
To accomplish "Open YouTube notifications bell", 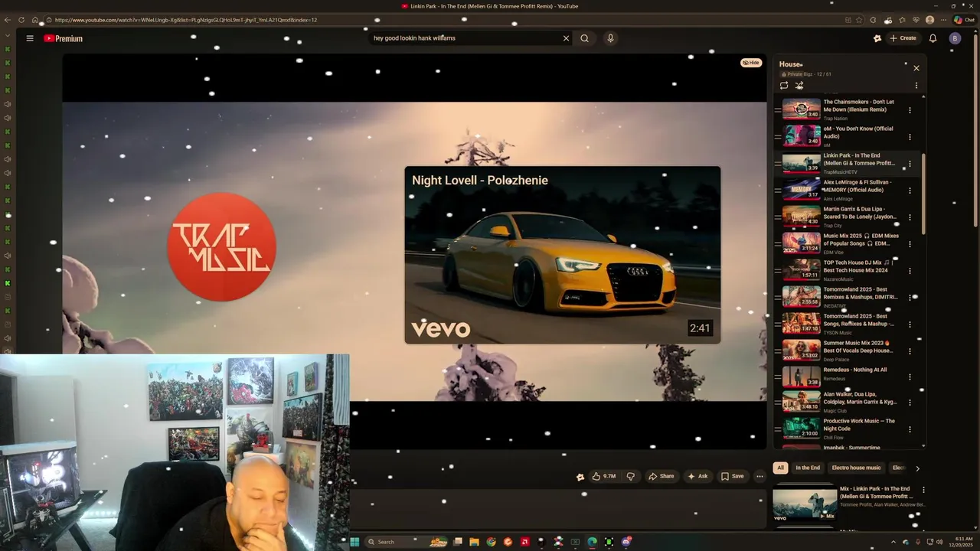I will click(933, 38).
